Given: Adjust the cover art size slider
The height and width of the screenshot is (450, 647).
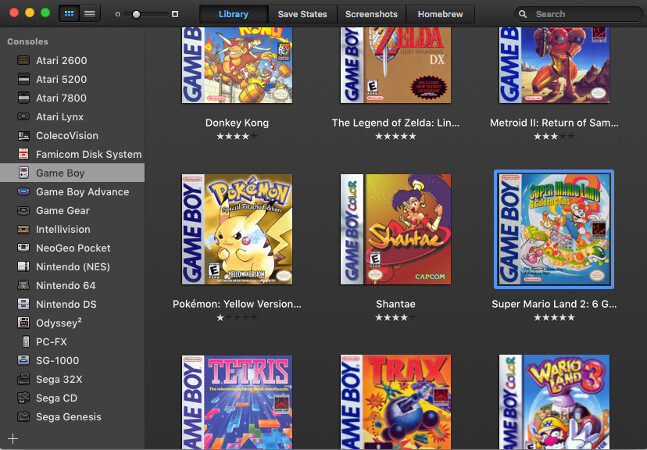Looking at the screenshot, I should (x=137, y=14).
